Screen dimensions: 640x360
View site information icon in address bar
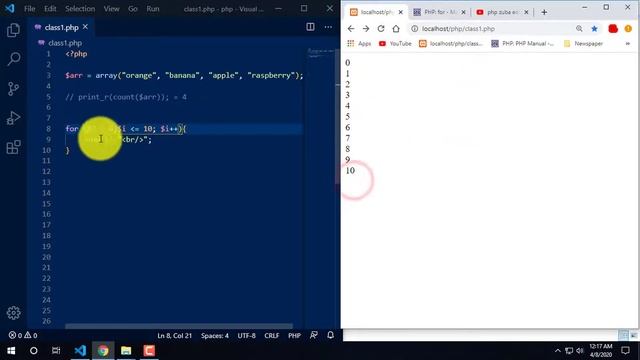[414, 29]
